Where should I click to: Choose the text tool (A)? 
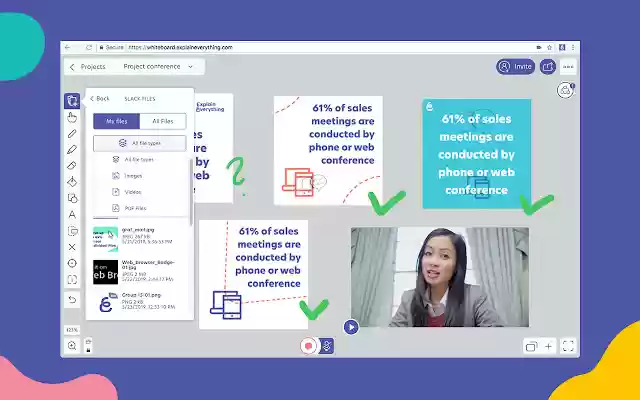pos(72,214)
